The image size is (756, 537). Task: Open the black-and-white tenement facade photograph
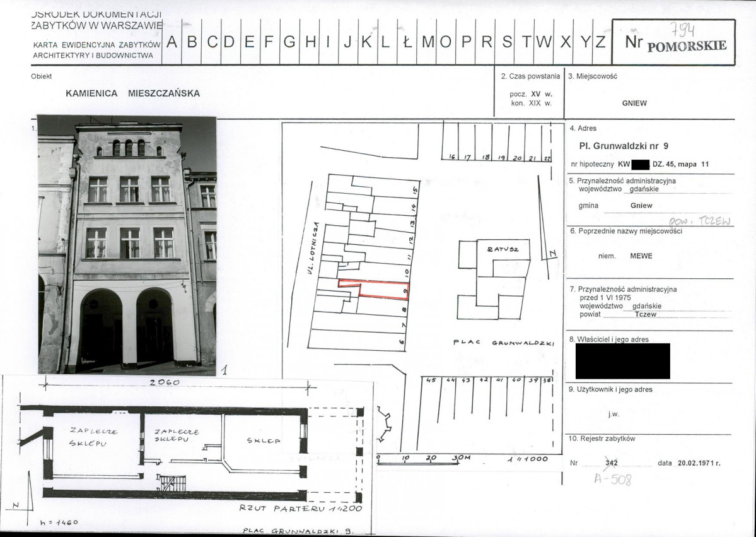click(x=127, y=245)
